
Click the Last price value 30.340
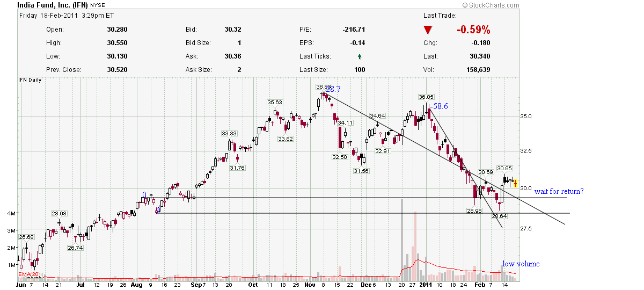pyautogui.click(x=480, y=56)
